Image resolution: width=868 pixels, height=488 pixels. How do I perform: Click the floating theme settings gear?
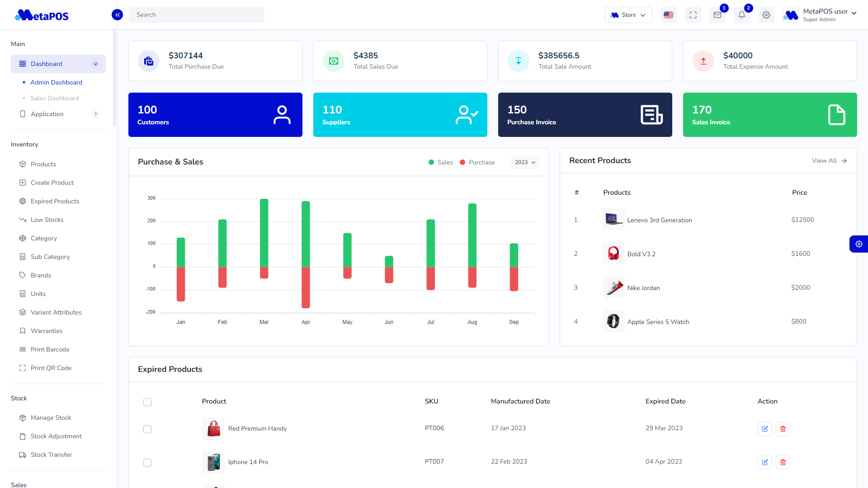pos(859,244)
